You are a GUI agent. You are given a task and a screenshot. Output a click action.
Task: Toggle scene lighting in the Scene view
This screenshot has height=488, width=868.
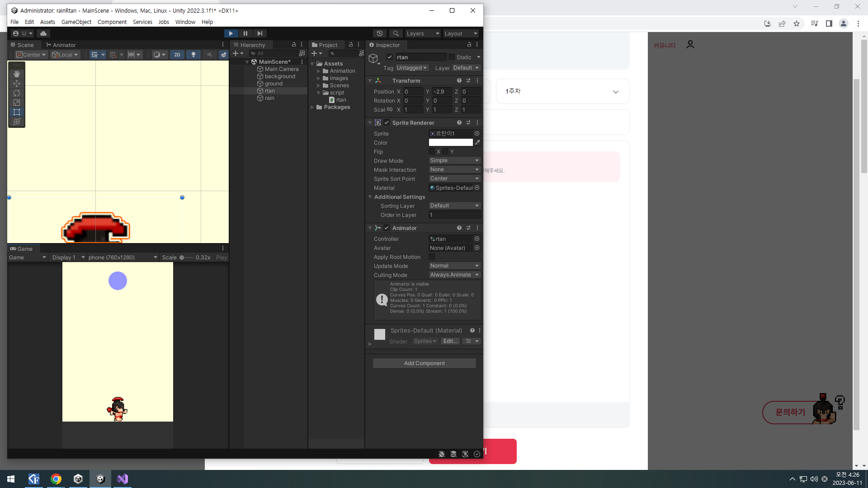tap(193, 55)
